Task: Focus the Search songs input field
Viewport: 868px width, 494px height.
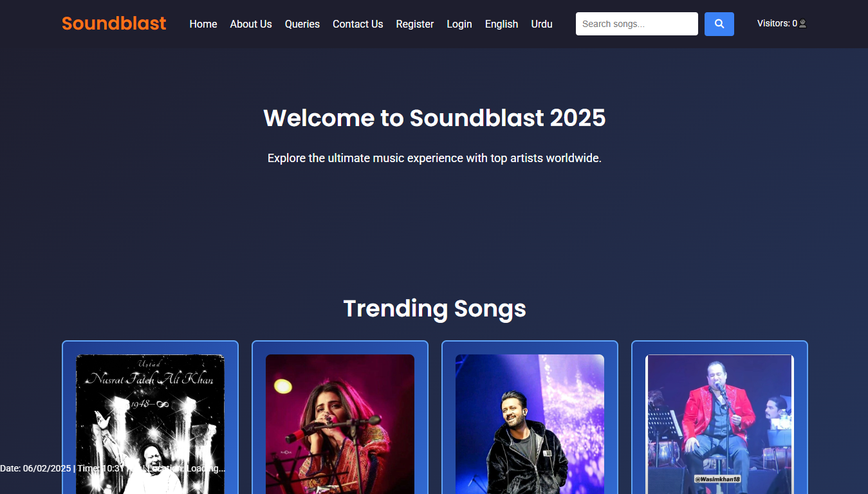Action: [x=636, y=24]
